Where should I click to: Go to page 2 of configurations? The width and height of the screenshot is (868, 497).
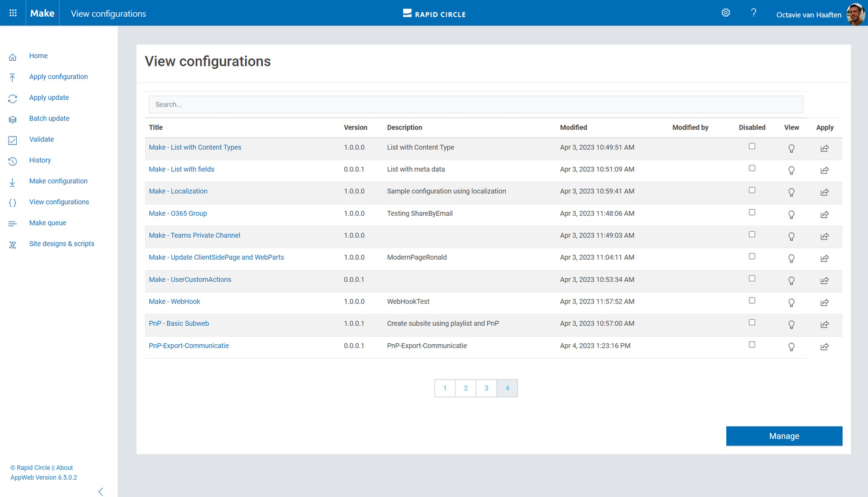(465, 388)
